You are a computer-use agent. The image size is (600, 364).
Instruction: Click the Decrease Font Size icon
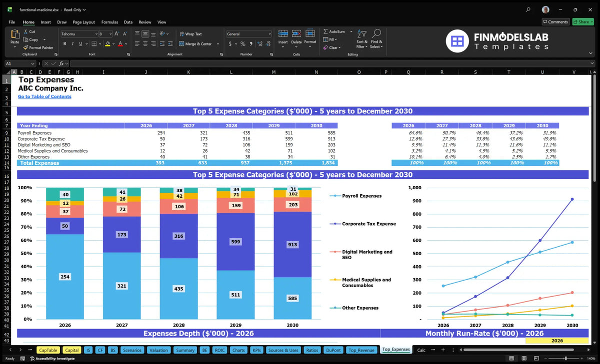pos(125,34)
